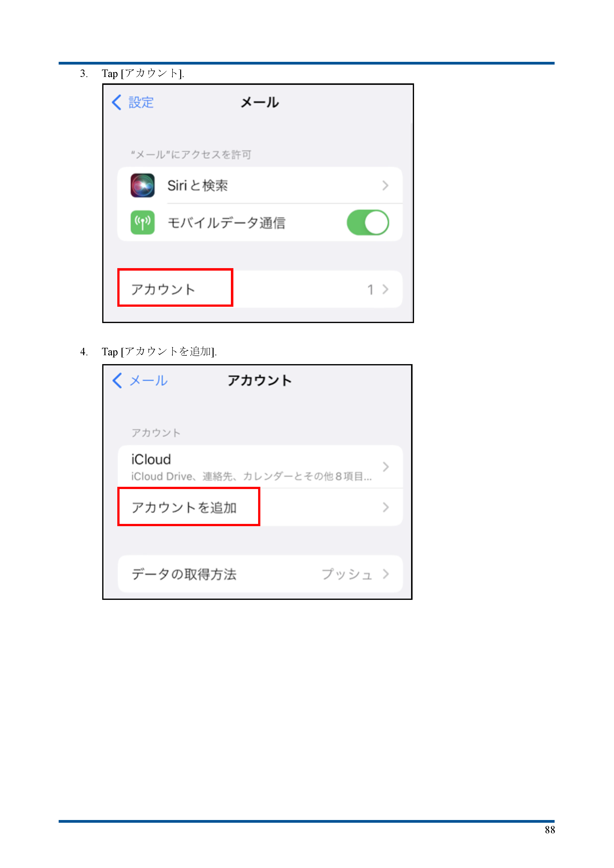Tap the blue back chevron beside メール

117,380
